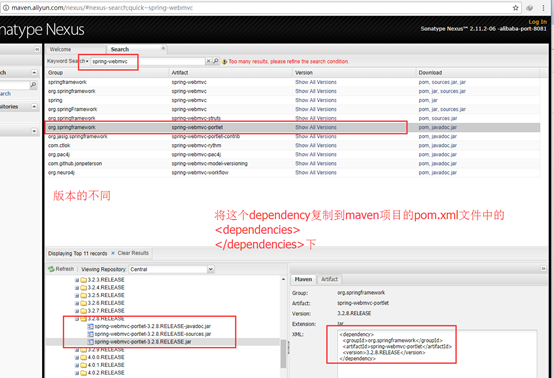Image resolution: width=554 pixels, height=378 pixels.
Task: Collapse the first left sidebar section
Action: [x=34, y=72]
